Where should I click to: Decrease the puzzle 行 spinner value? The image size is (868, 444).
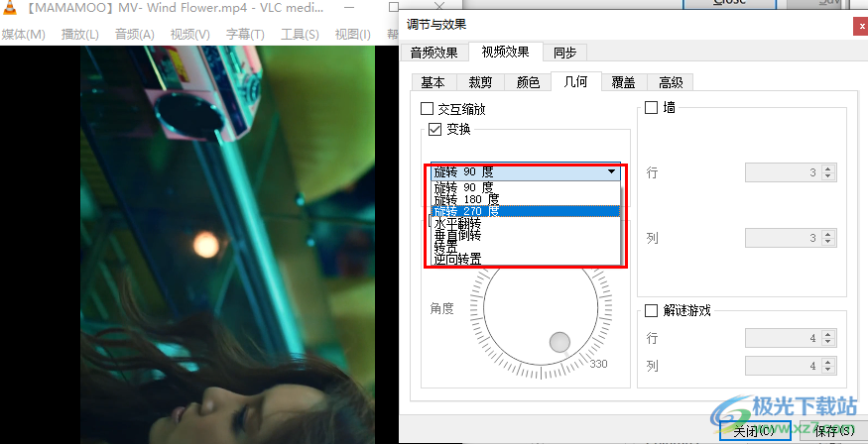[x=827, y=342]
